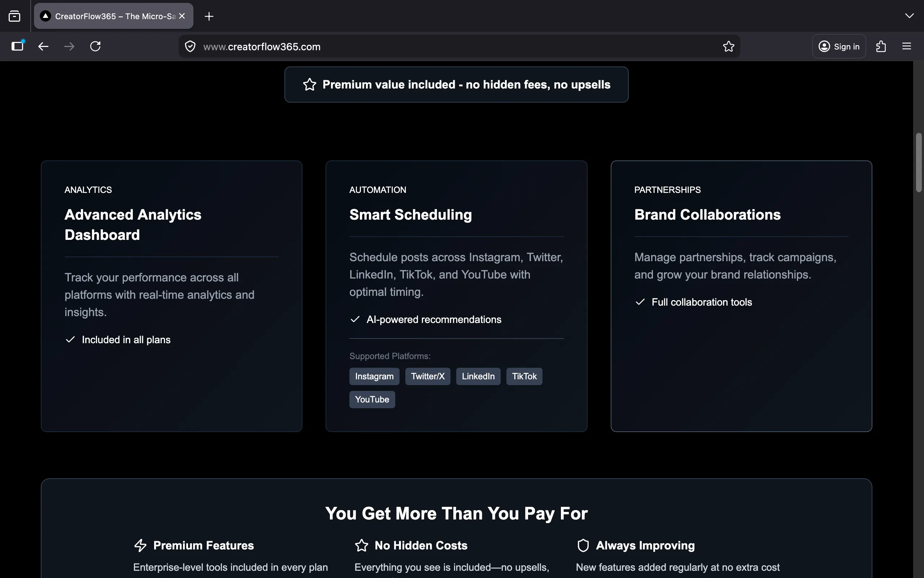This screenshot has height=578, width=924.
Task: Click the No Hidden Costs heading
Action: point(421,545)
